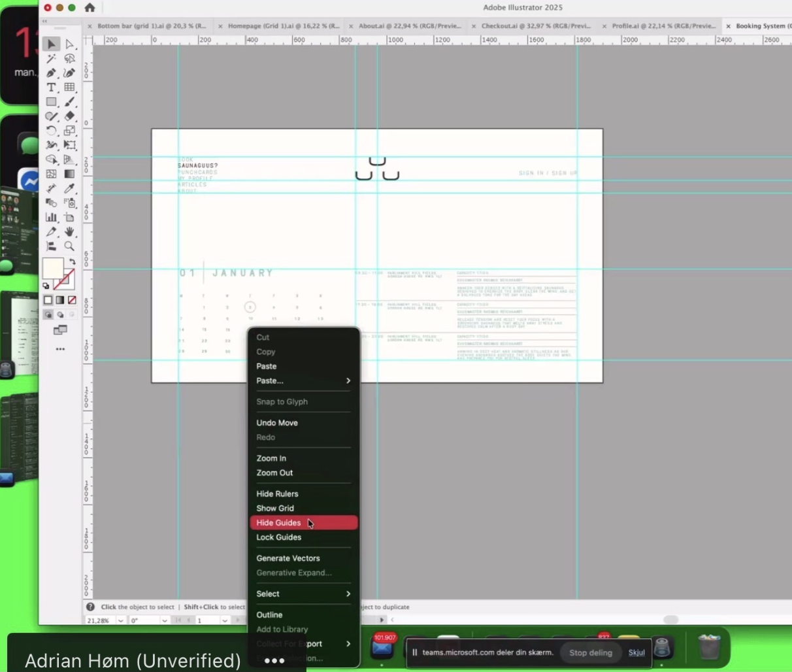The width and height of the screenshot is (792, 672).
Task: Choose the Magic Wand tool
Action: [52, 59]
